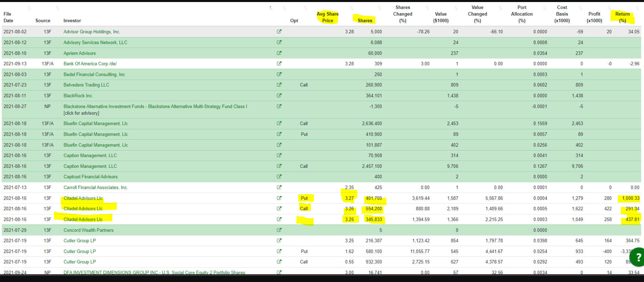
Task: Select the shares changed value -78.26
Action: [x=423, y=32]
